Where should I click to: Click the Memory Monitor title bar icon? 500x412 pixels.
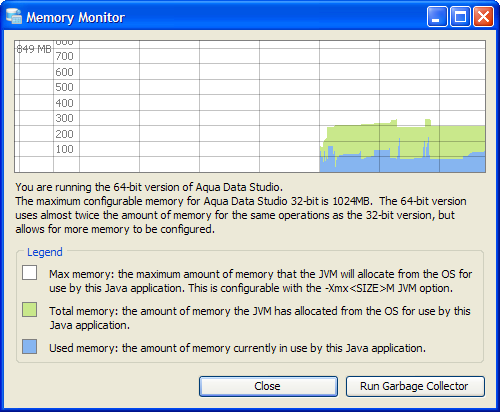click(x=14, y=17)
